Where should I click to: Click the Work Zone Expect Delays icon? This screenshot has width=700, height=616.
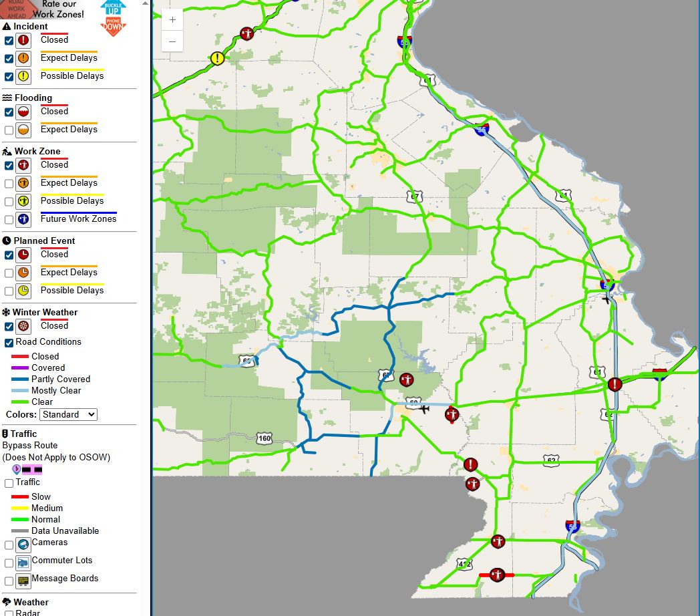click(x=23, y=184)
